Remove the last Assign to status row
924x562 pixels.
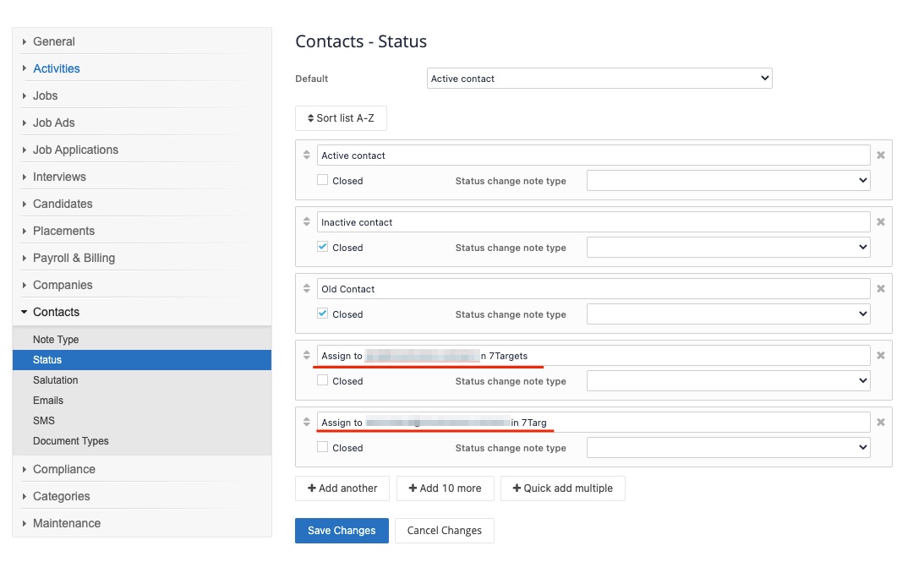(x=880, y=423)
